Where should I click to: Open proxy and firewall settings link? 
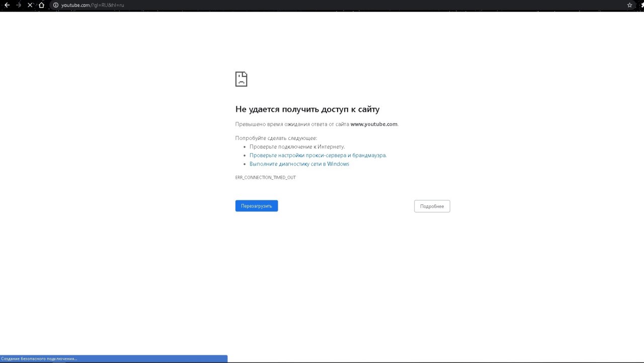click(318, 155)
